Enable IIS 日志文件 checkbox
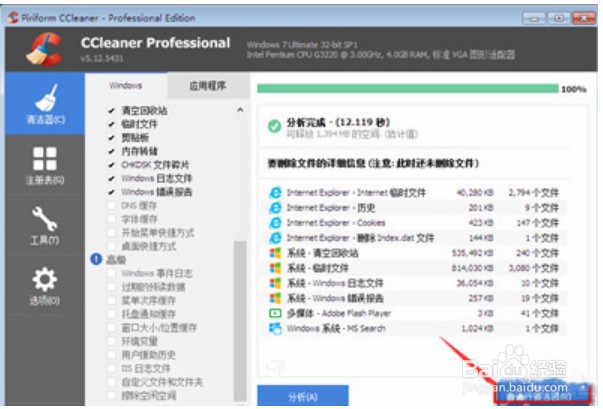603x409 pixels. (111, 368)
